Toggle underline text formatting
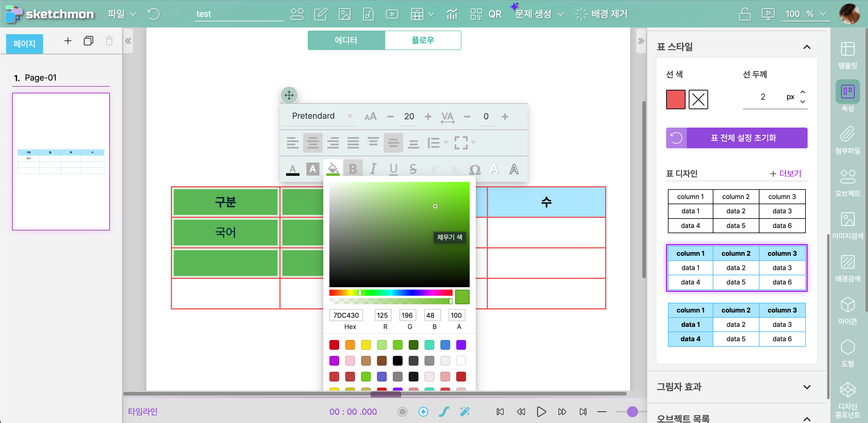The image size is (868, 423). 393,168
